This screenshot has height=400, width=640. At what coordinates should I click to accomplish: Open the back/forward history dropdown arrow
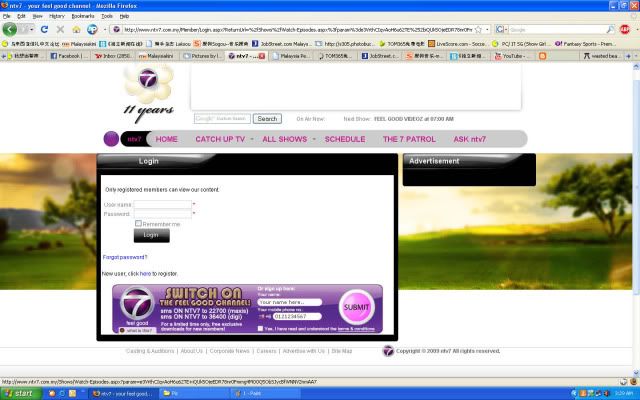[31, 29]
